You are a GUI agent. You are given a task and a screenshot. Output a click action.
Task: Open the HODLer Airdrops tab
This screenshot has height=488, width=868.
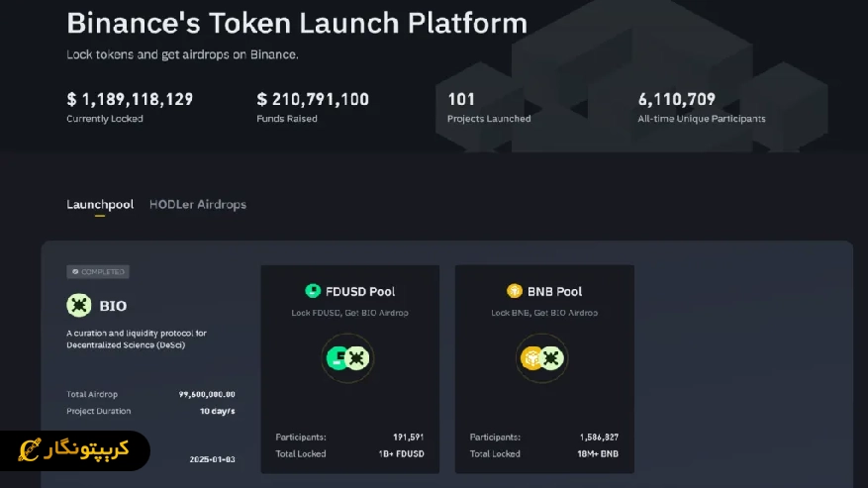(x=198, y=204)
